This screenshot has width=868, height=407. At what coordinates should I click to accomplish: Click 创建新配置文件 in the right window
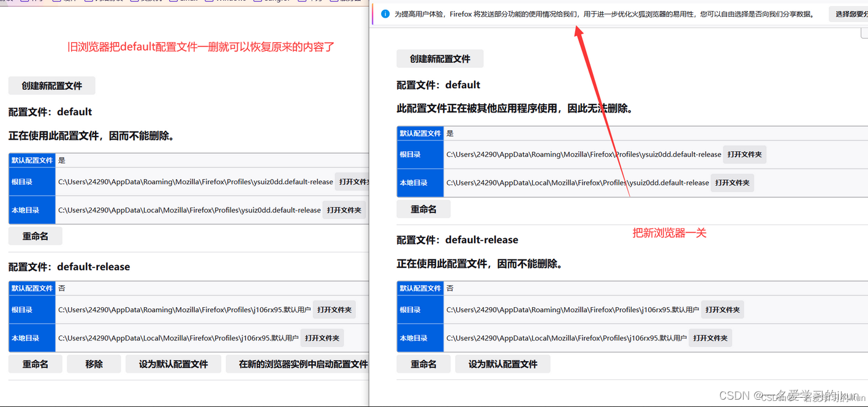pos(440,59)
